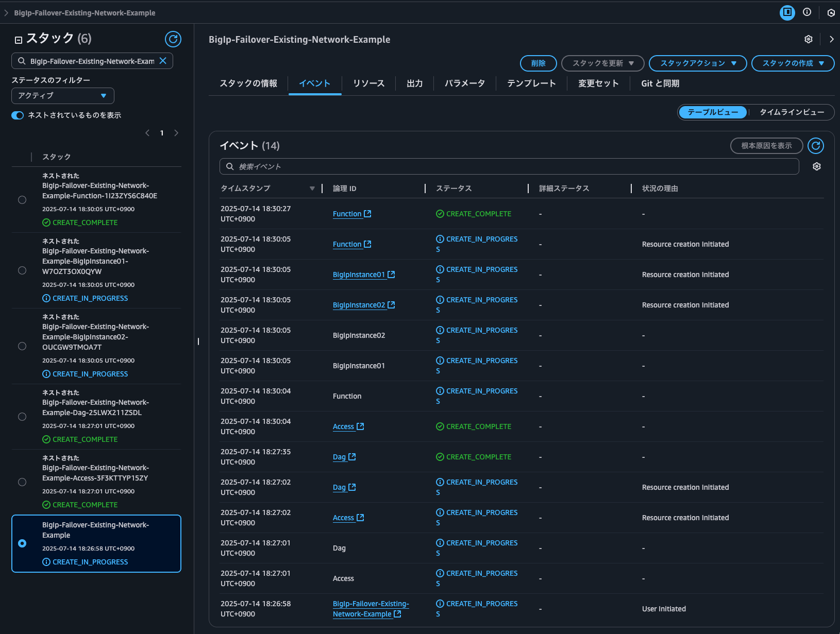Click page number 1 in stacks pagination
Viewport: 840px width, 634px height.
162,133
